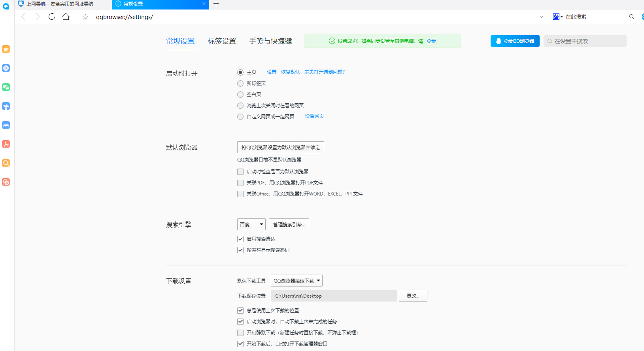Click the 管理搜索引擎 button
This screenshot has width=644, height=351.
tap(289, 224)
